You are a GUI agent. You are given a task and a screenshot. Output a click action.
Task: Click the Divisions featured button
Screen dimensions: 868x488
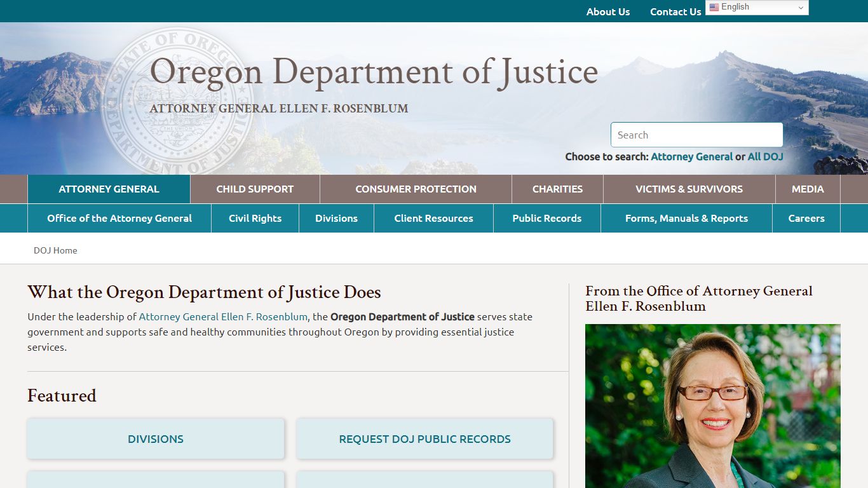tap(156, 438)
